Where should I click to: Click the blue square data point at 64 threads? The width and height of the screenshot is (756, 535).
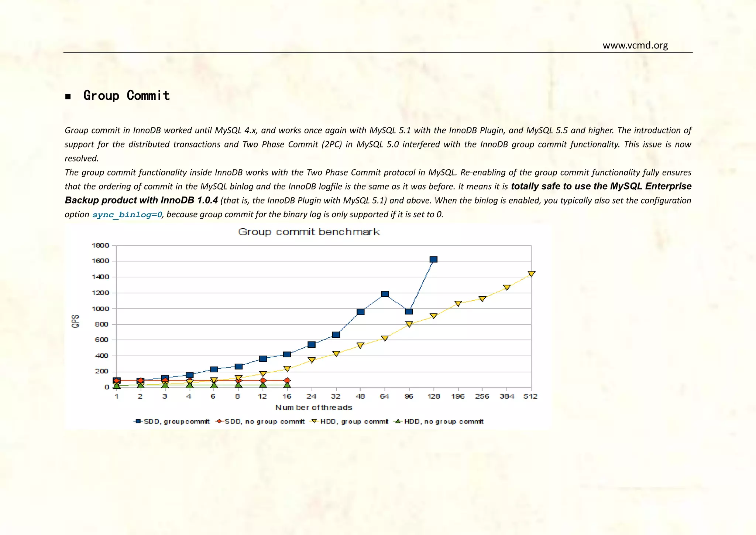click(385, 294)
